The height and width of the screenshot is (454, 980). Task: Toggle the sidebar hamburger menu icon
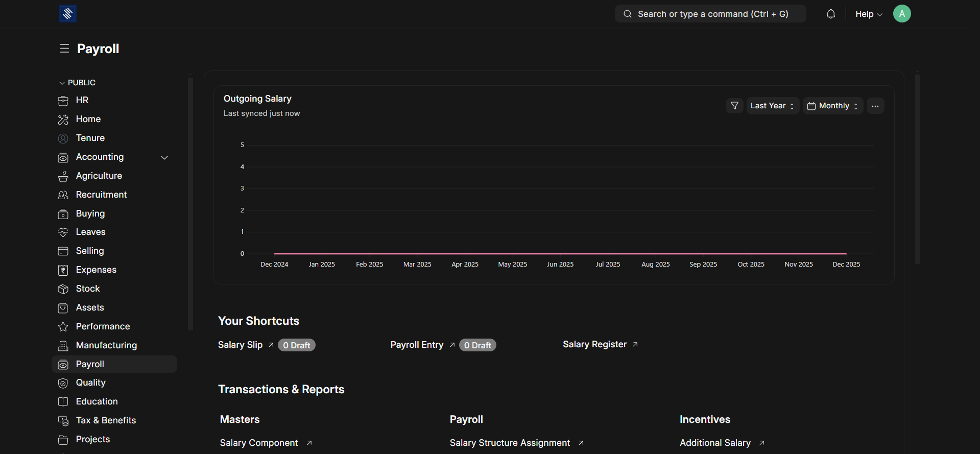point(64,49)
